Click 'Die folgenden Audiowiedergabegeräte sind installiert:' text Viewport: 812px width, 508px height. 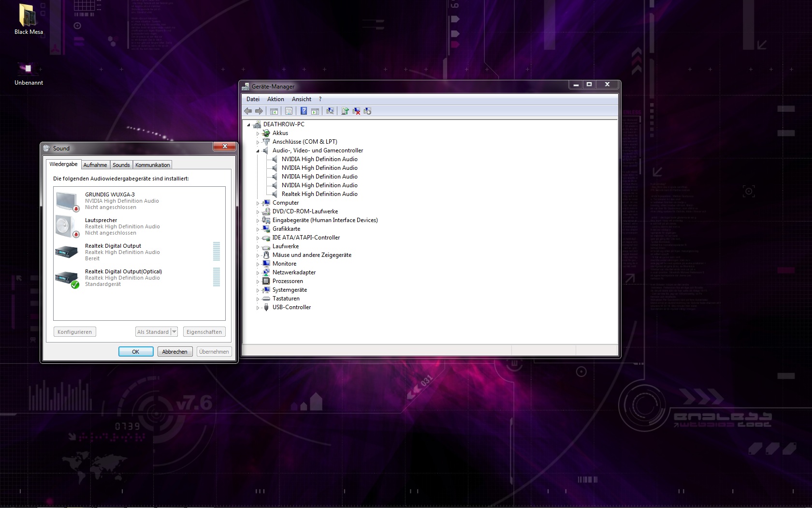point(121,179)
